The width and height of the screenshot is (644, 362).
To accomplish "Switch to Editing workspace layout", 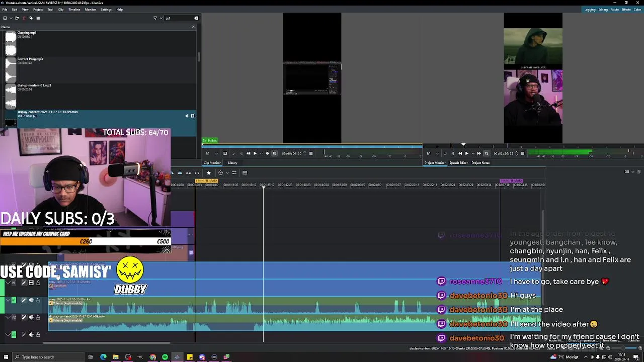I will click(x=603, y=10).
